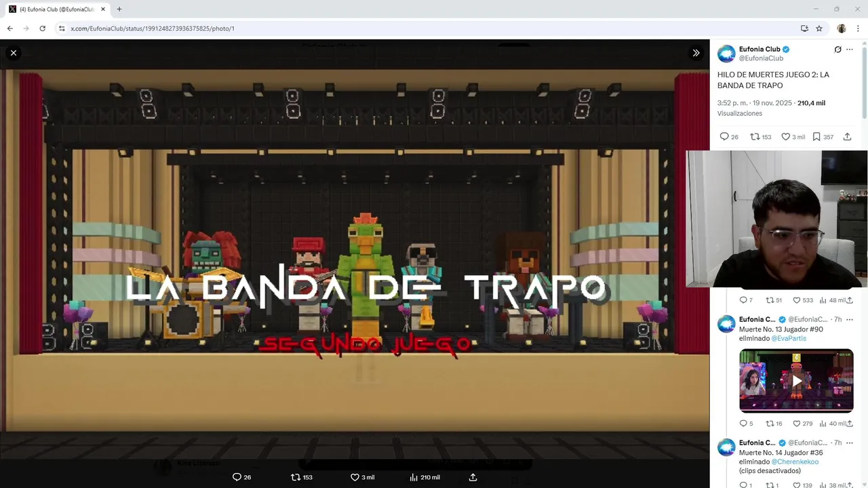
Task: Open the avatar on the Muerte No. 13 reply
Action: (726, 323)
